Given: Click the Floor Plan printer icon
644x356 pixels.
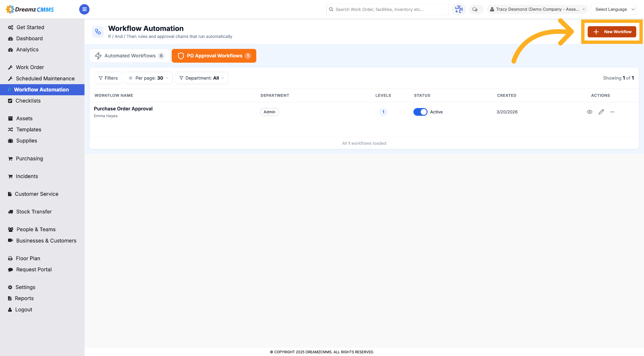Looking at the screenshot, I should [x=10, y=259].
